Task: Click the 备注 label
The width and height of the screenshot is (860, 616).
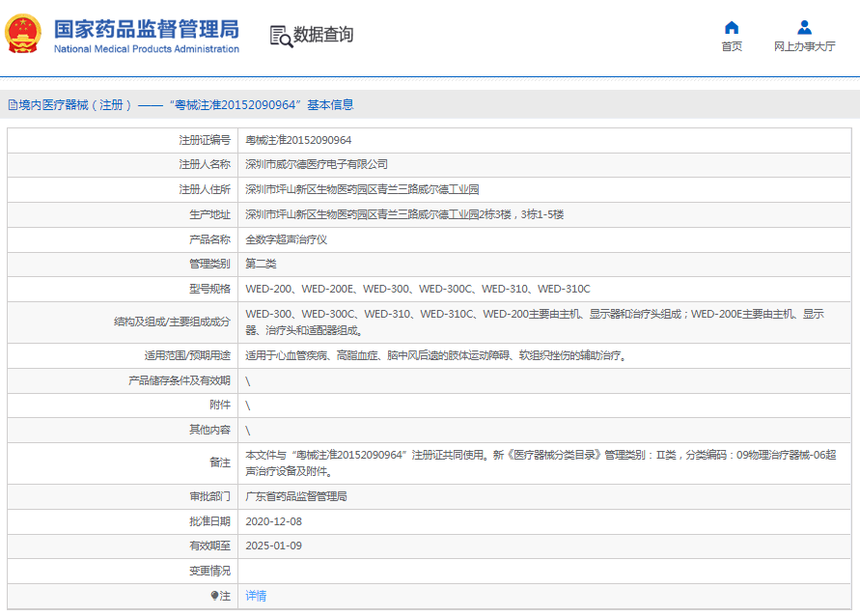Action: [220, 462]
